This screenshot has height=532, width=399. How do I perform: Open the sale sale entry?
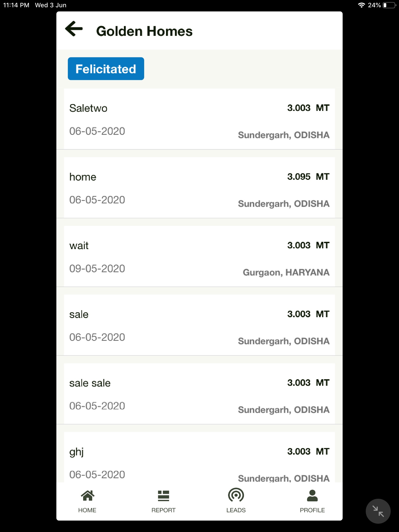pyautogui.click(x=199, y=394)
